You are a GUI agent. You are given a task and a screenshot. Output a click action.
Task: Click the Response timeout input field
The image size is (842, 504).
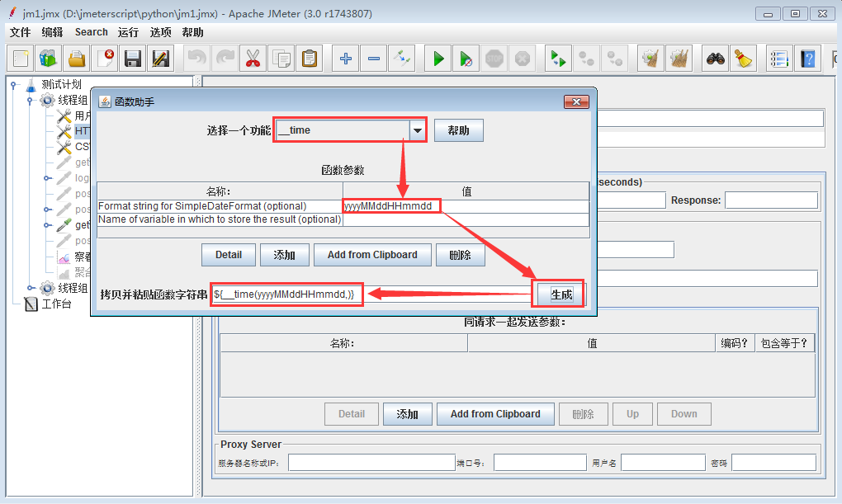pyautogui.click(x=771, y=200)
